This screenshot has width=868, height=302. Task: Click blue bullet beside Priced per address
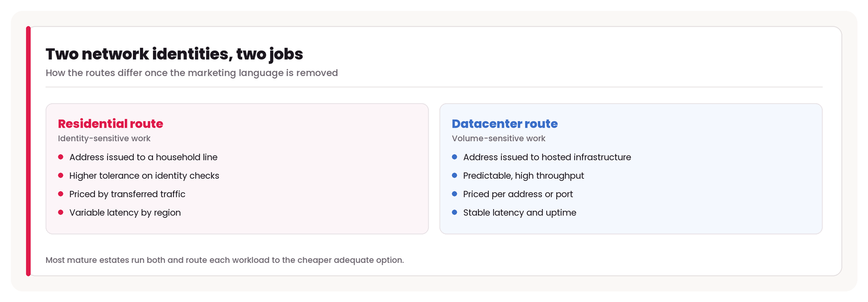tap(455, 194)
